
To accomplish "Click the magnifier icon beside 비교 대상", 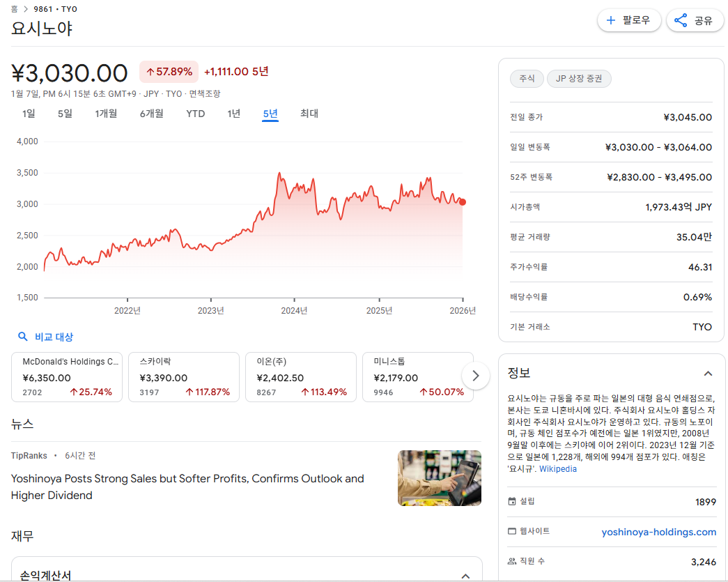I will coord(22,337).
